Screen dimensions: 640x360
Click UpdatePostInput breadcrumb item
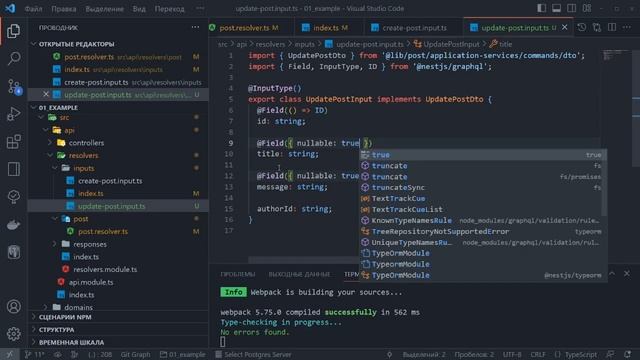point(451,44)
